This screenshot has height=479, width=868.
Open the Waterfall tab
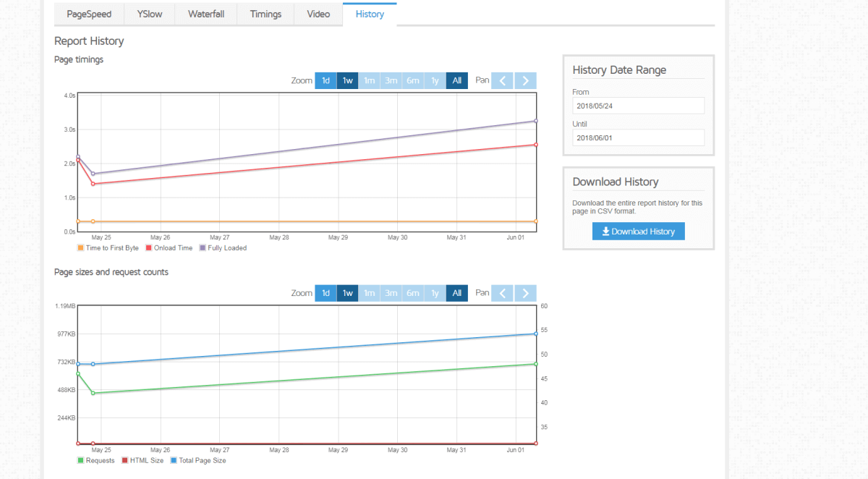click(x=206, y=14)
